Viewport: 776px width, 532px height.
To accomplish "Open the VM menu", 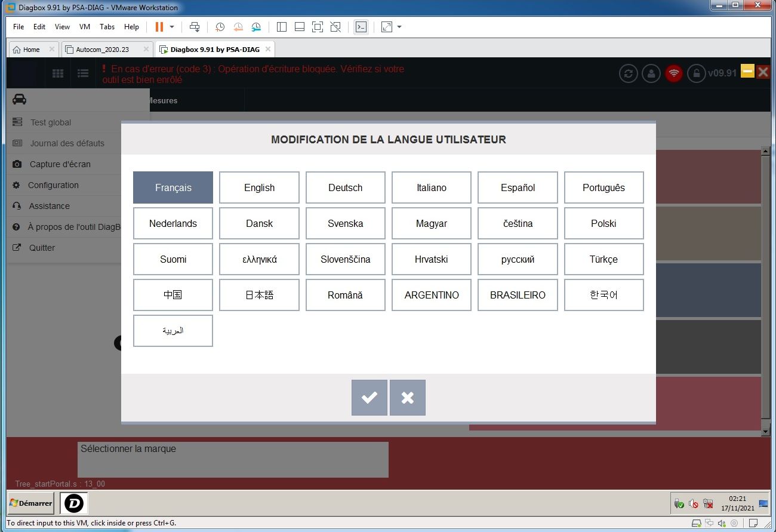I will coord(84,27).
